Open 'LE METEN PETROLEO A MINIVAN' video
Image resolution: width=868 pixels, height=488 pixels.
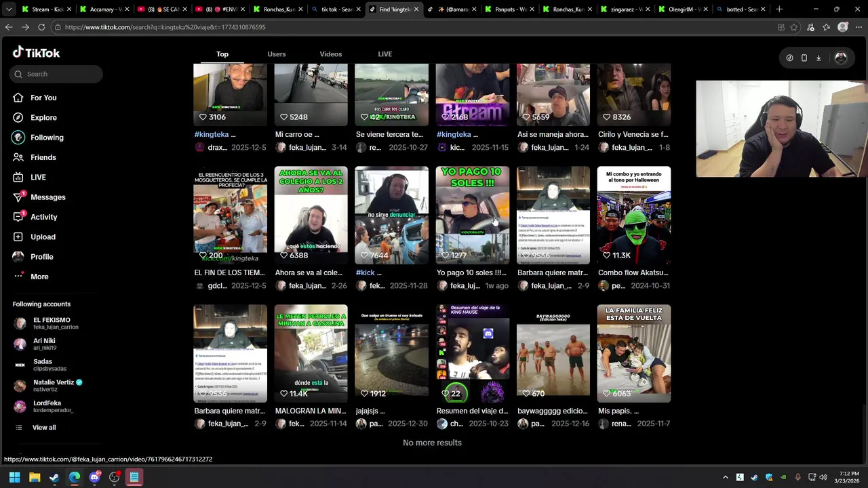pyautogui.click(x=311, y=353)
